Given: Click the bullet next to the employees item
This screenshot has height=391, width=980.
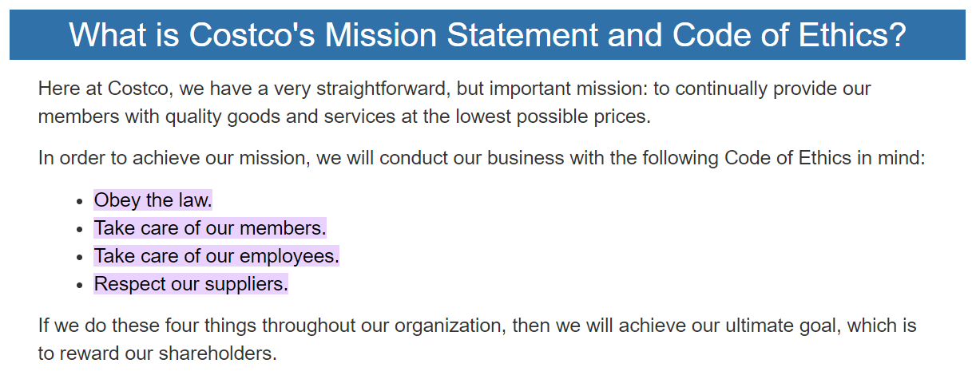Looking at the screenshot, I should point(79,257).
